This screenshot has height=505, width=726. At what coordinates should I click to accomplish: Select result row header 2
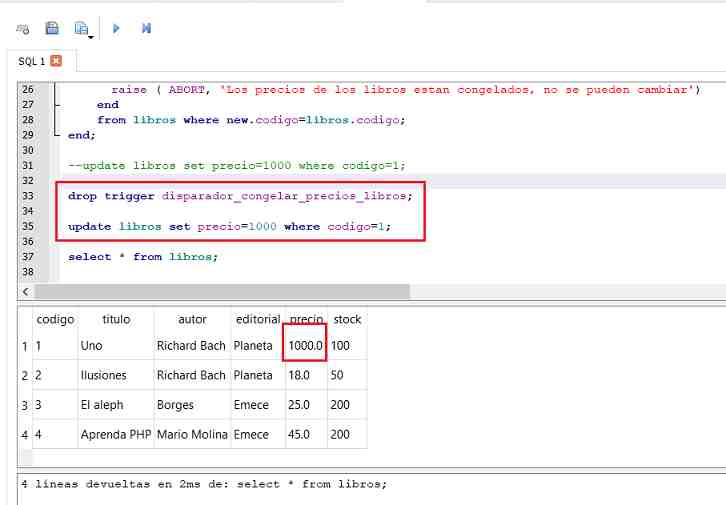click(x=25, y=375)
